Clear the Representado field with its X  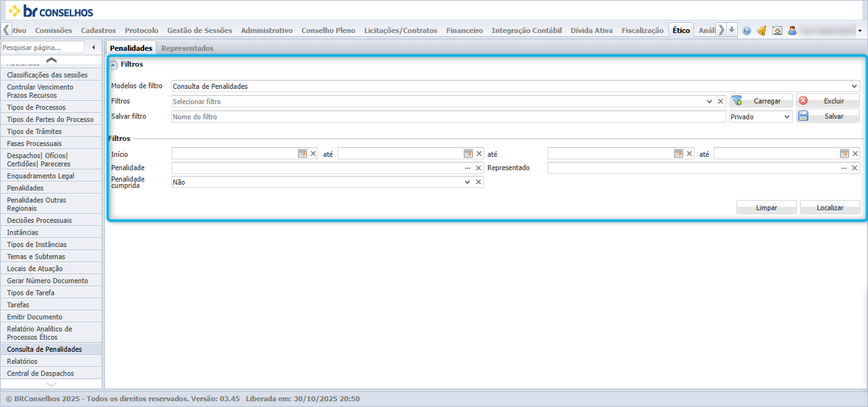(x=855, y=168)
